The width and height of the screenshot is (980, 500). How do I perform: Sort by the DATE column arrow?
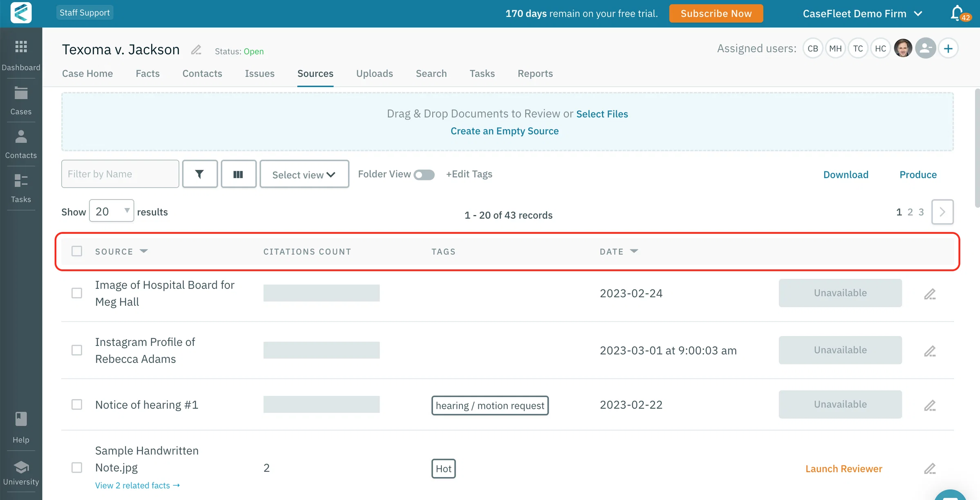(634, 251)
